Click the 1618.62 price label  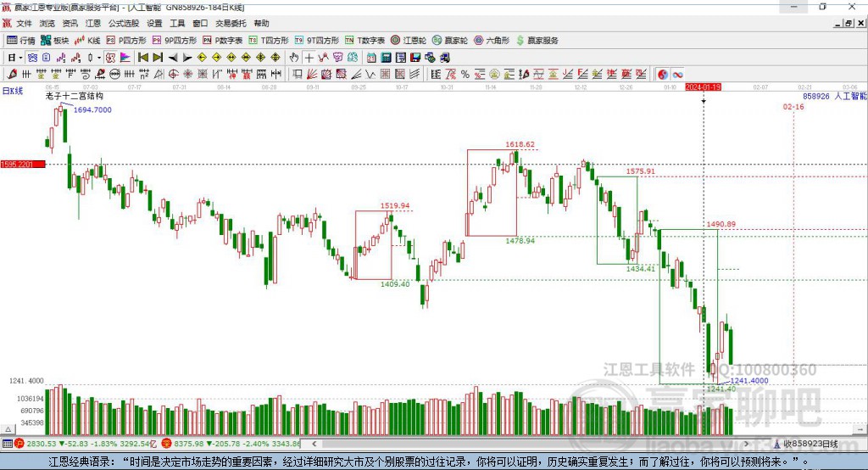coord(520,144)
